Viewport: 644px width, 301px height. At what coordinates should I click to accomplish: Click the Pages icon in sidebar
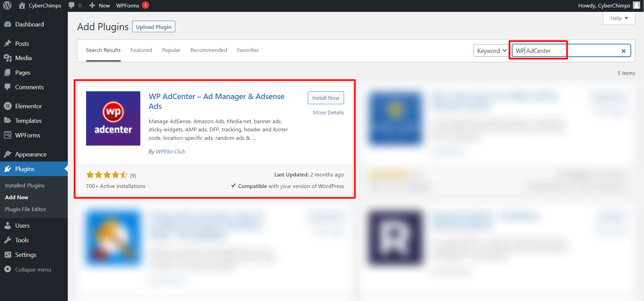coord(7,73)
